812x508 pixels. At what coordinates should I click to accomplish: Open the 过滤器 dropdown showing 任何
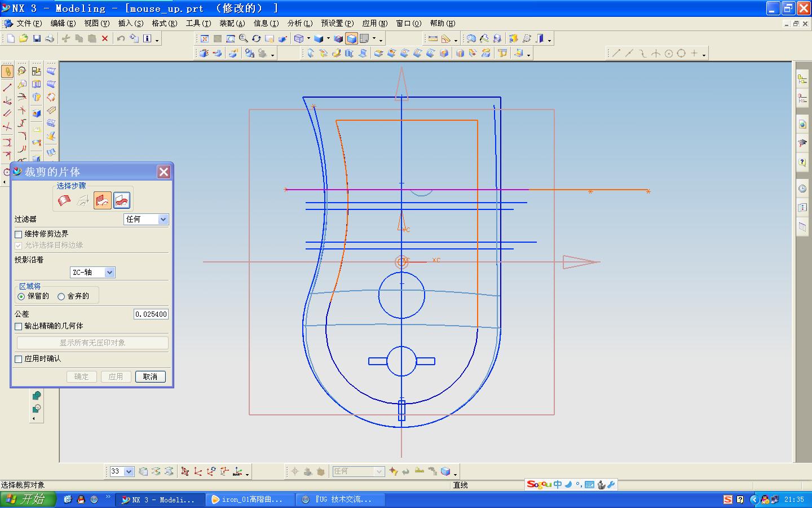[x=163, y=219]
